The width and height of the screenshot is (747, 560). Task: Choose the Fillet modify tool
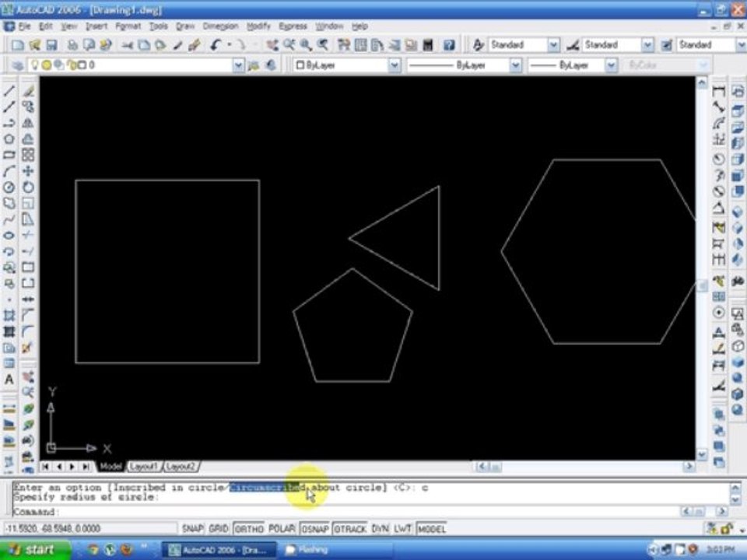tap(28, 331)
